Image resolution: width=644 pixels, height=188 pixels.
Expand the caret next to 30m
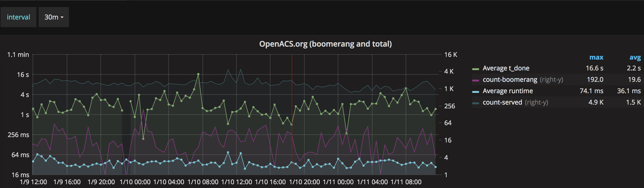(62, 17)
